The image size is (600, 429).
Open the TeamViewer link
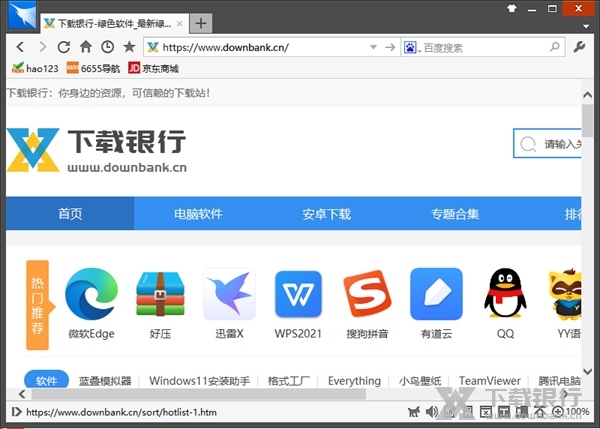[x=490, y=381]
